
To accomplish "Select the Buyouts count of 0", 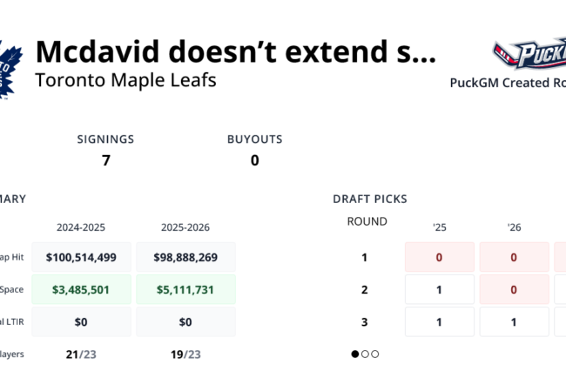I will [x=254, y=160].
